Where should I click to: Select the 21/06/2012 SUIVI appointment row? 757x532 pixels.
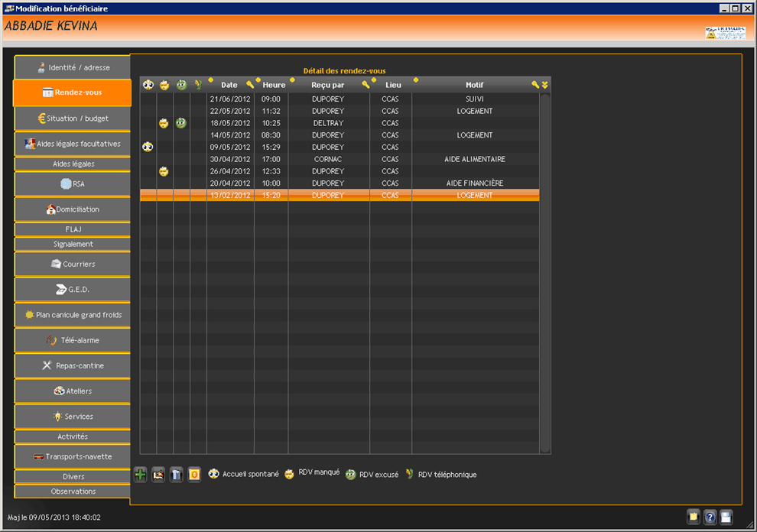[340, 99]
